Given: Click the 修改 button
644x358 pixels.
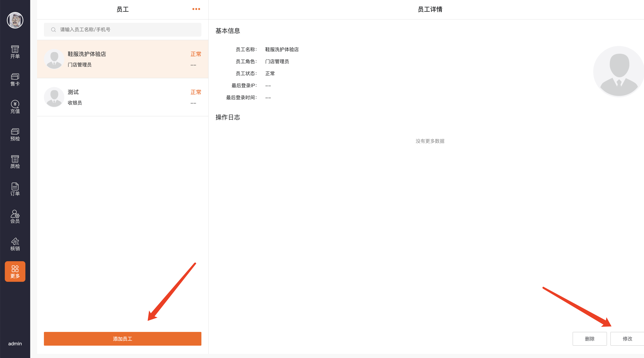Looking at the screenshot, I should point(627,338).
